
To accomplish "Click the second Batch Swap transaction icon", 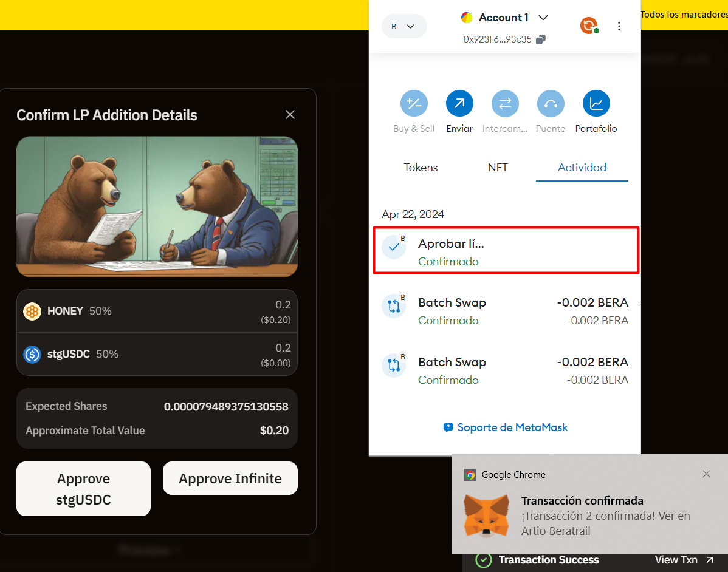I will [x=393, y=366].
